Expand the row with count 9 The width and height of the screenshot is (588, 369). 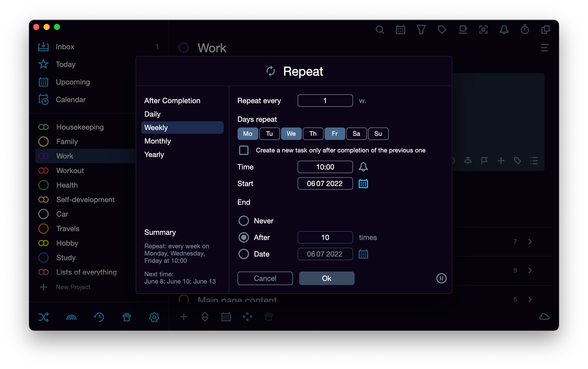530,271
